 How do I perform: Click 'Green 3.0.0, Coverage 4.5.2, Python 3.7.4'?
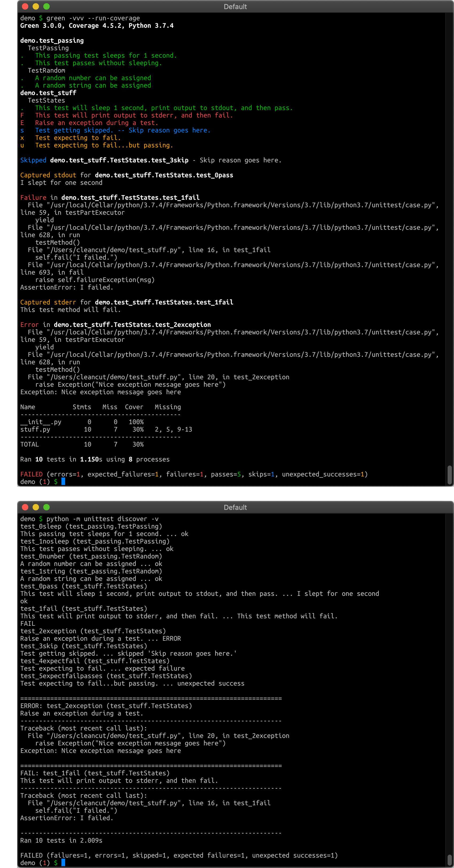97,26
